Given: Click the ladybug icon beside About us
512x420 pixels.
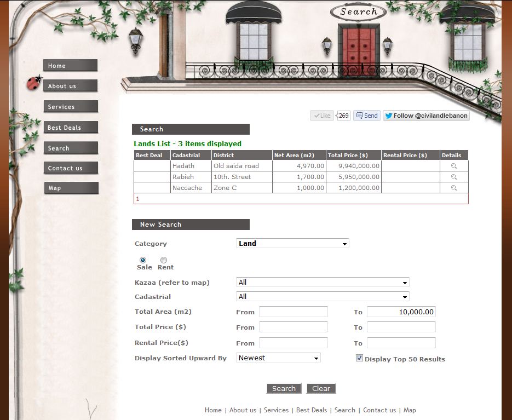Looking at the screenshot, I should coord(34,83).
